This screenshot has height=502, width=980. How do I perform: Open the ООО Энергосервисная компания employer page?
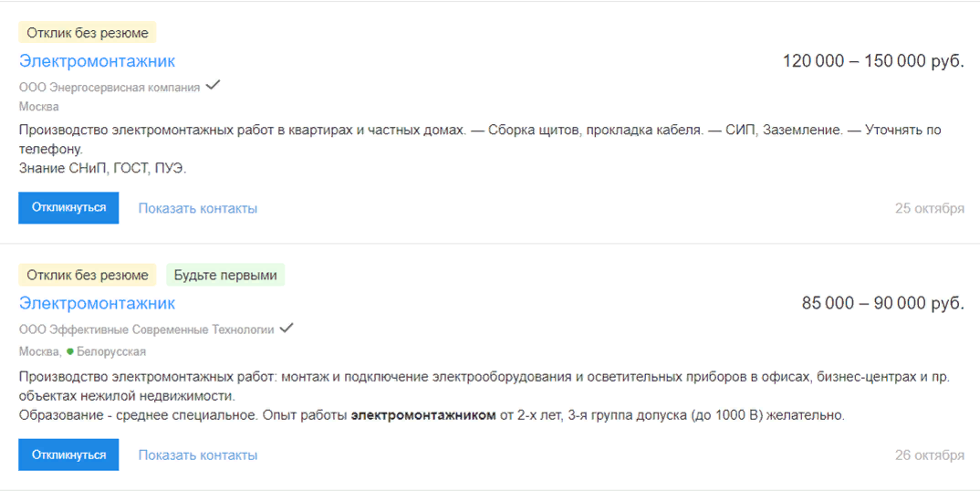(109, 88)
